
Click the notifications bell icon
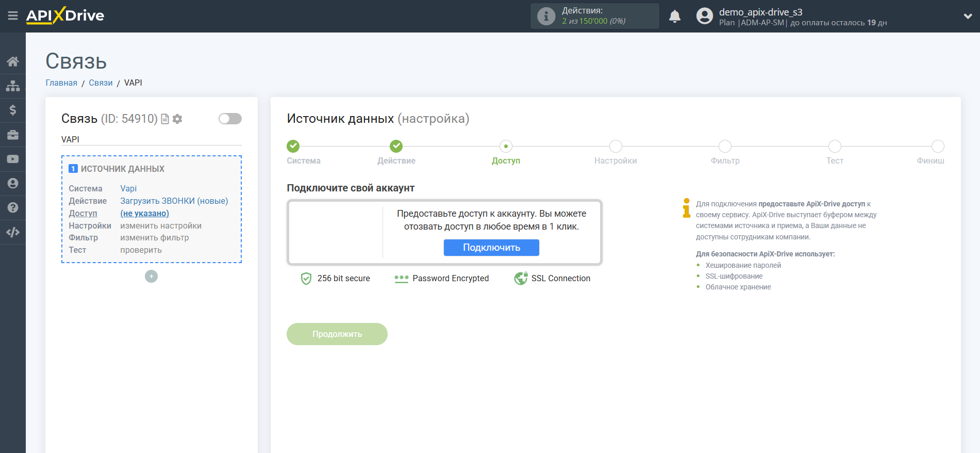[675, 17]
